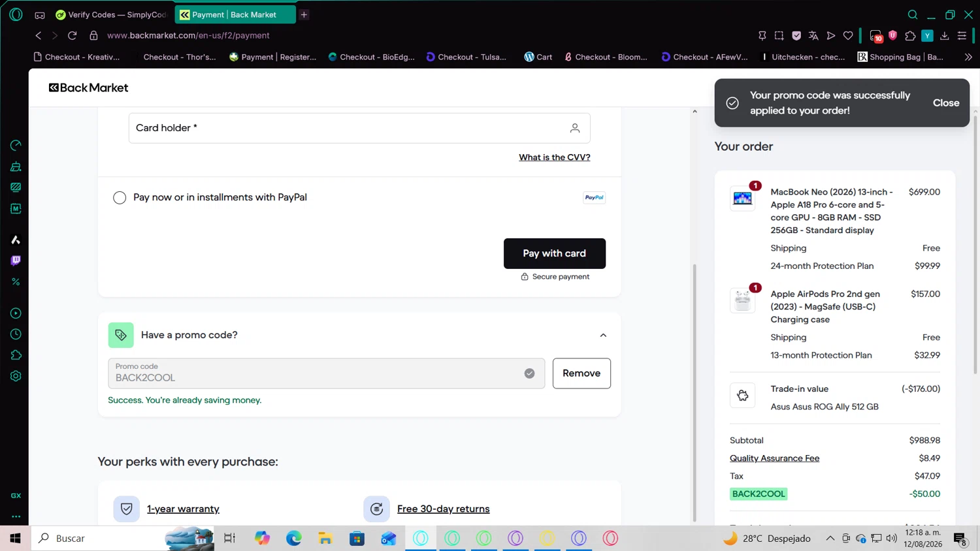The height and width of the screenshot is (551, 980).
Task: Open Settings gear in the Opera sidebar
Action: 16,376
